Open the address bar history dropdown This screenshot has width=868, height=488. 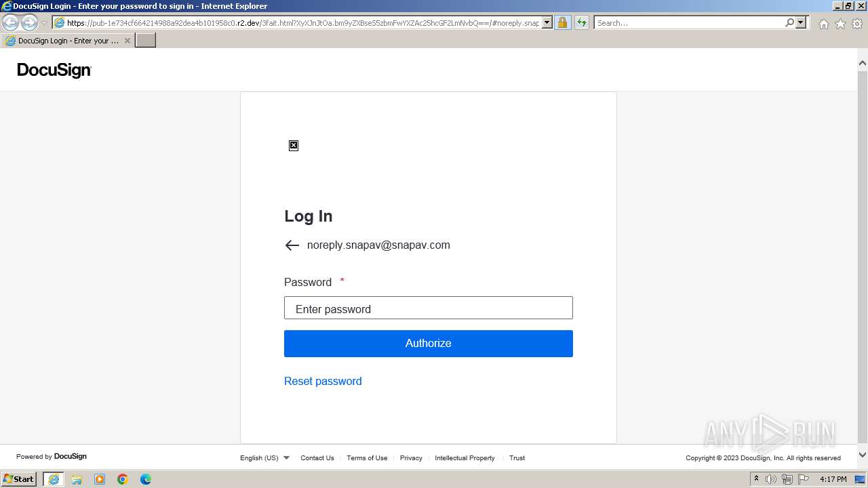(547, 22)
